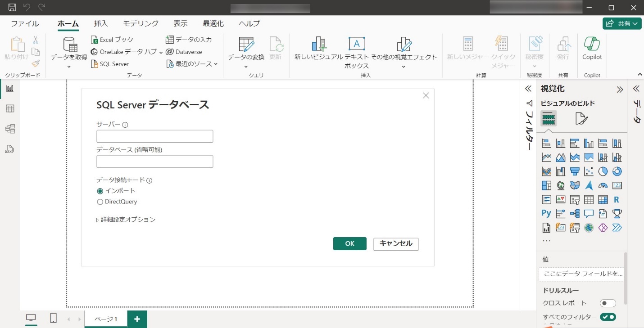The height and width of the screenshot is (328, 644).
Task: Choose the area chart visual
Action: tap(560, 157)
